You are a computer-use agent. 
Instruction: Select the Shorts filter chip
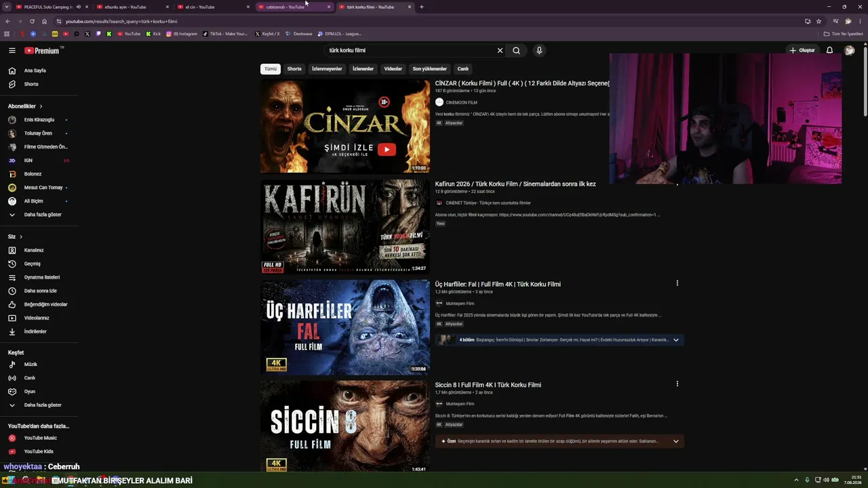[x=294, y=68]
